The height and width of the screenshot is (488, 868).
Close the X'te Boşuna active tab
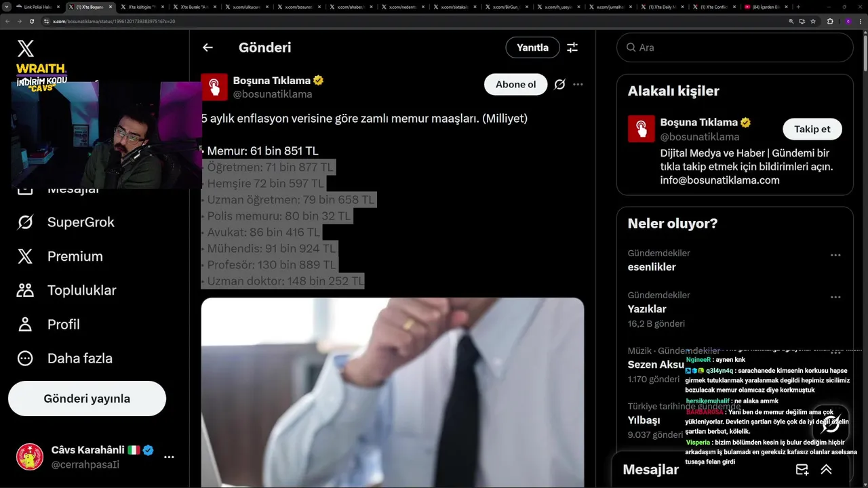pyautogui.click(x=110, y=7)
